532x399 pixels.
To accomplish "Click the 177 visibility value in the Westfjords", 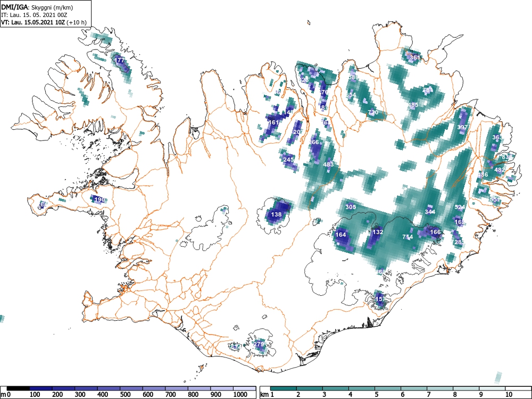I will tap(119, 61).
